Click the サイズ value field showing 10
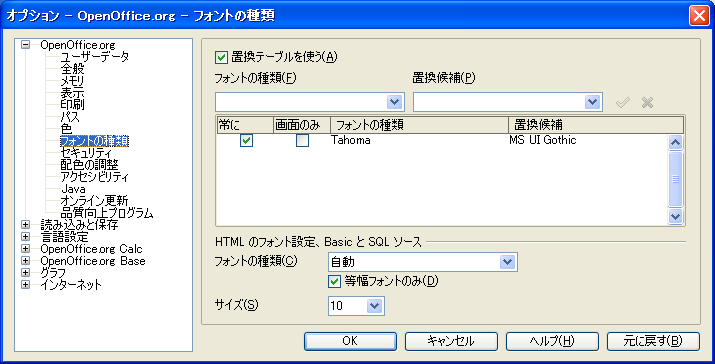Image resolution: width=715 pixels, height=364 pixels. pyautogui.click(x=348, y=306)
